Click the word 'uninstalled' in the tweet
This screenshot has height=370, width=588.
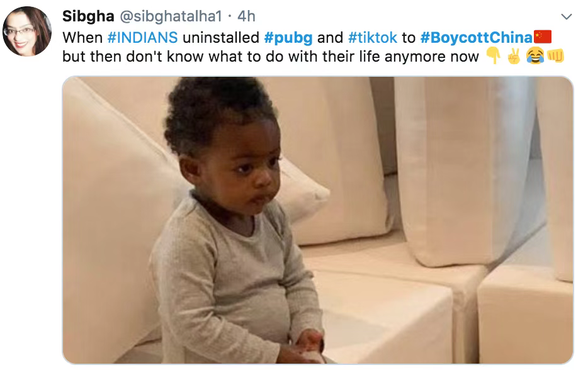[x=221, y=38]
